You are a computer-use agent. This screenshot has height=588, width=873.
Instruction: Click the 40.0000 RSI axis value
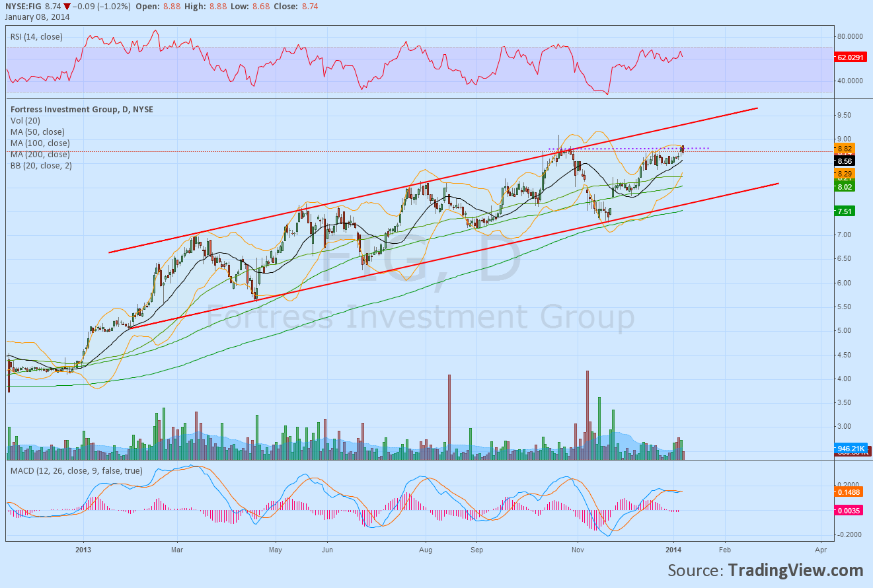tap(851, 81)
